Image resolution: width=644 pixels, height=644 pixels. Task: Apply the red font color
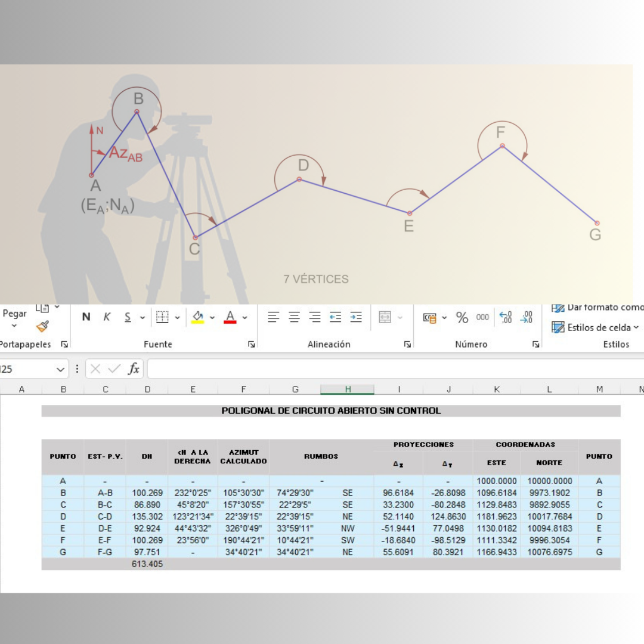click(x=230, y=317)
